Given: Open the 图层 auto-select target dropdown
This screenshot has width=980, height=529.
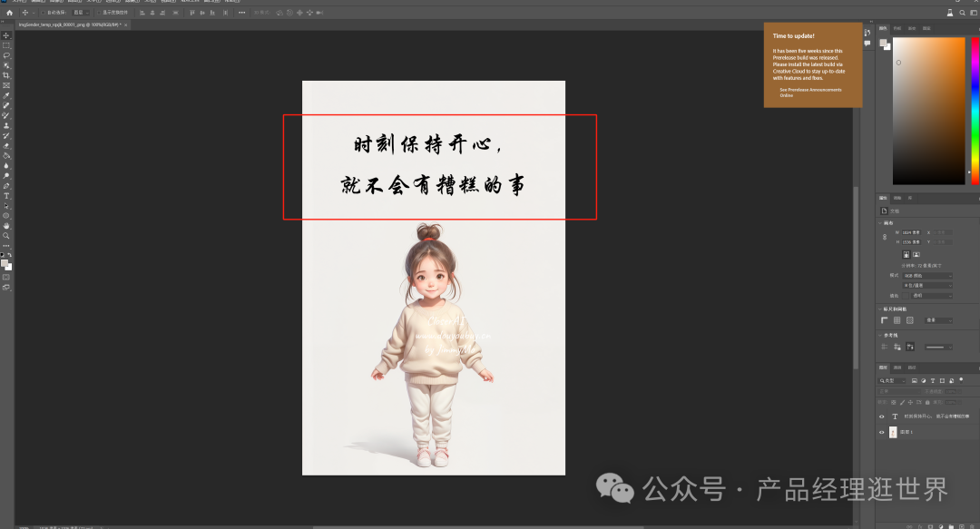Looking at the screenshot, I should tap(80, 13).
